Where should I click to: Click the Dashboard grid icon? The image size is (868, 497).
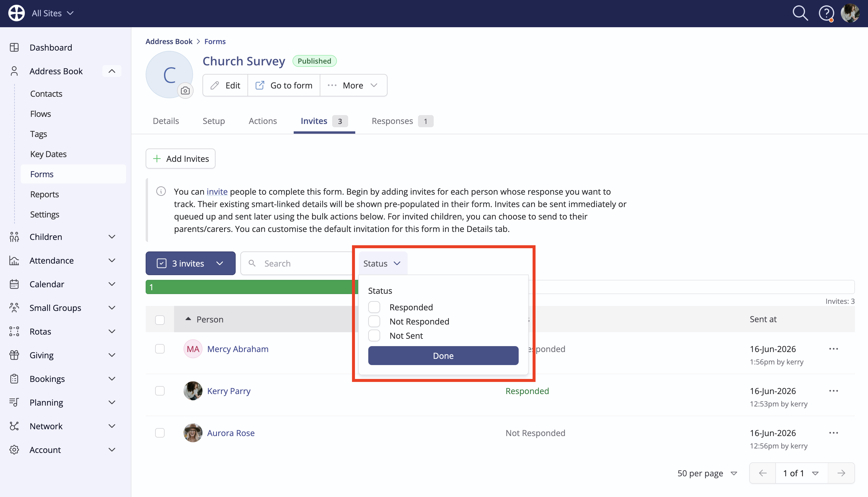14,47
